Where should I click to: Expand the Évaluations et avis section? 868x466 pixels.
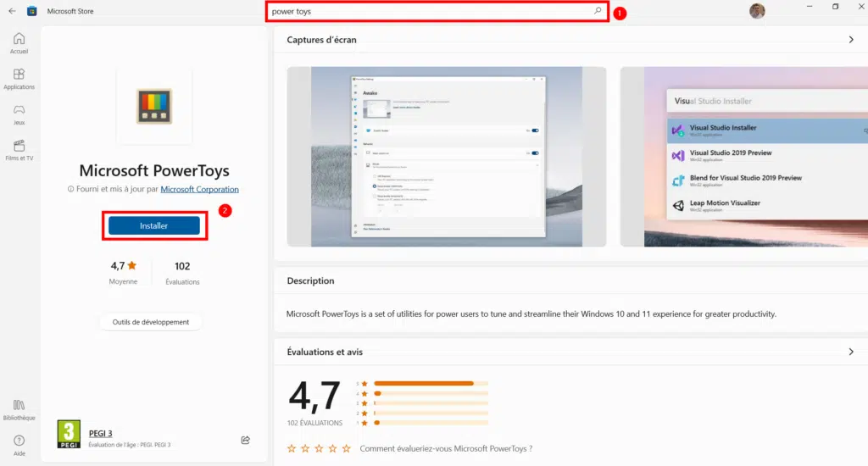tap(851, 352)
